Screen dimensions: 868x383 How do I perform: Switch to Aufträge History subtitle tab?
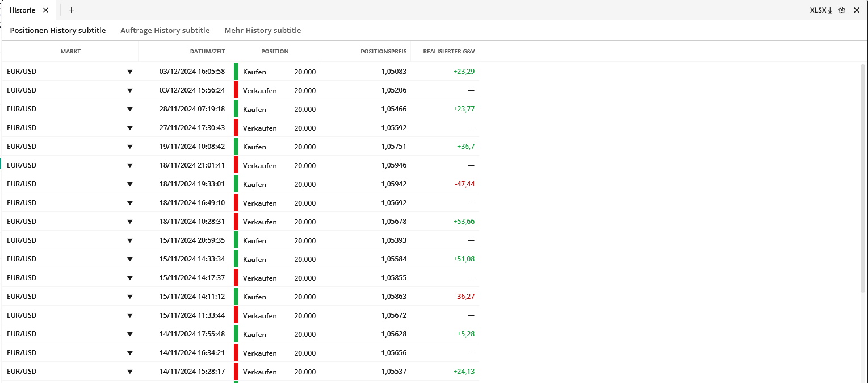click(x=165, y=30)
